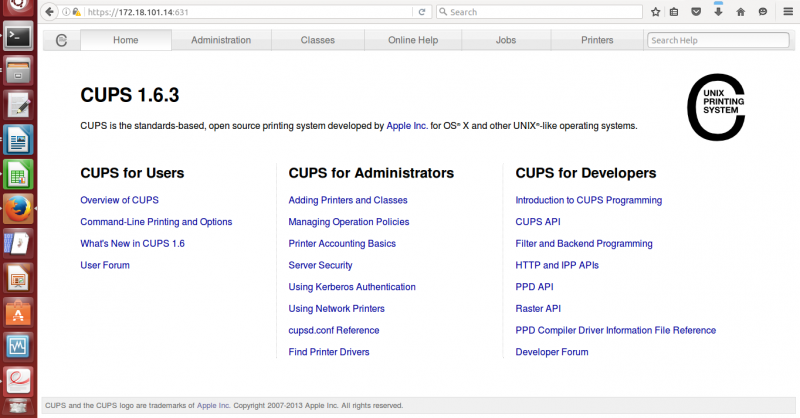Open the cupsd.conf Reference link
Image resolution: width=800 pixels, height=418 pixels.
(334, 330)
